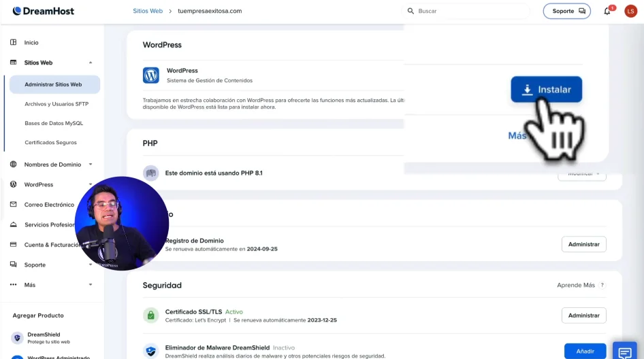Click 'Este dominio está usando PHP 8.1'
This screenshot has height=359, width=644.
[x=214, y=173]
